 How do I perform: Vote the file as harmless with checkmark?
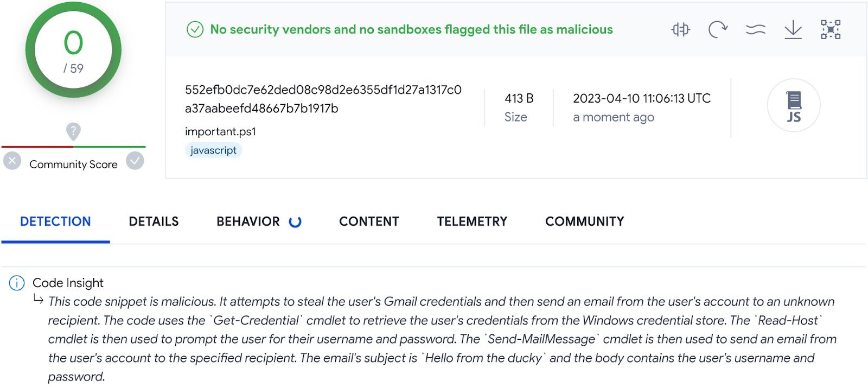coord(135,160)
